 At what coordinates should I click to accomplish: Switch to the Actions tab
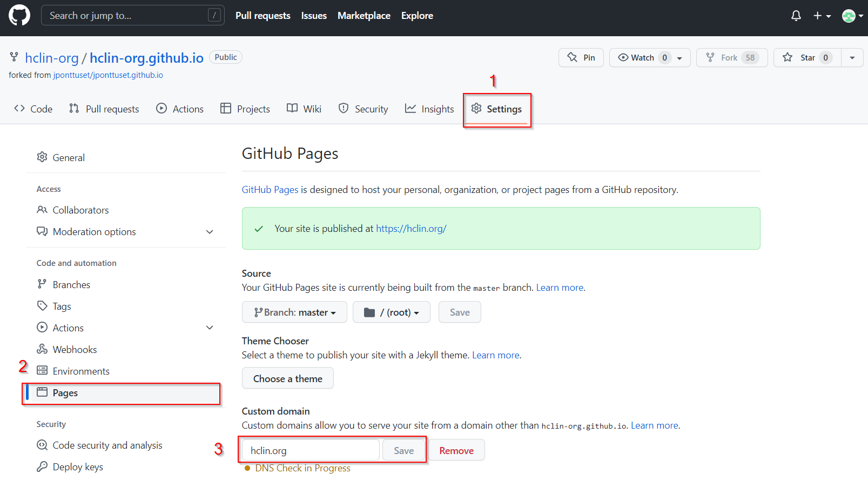click(x=180, y=109)
